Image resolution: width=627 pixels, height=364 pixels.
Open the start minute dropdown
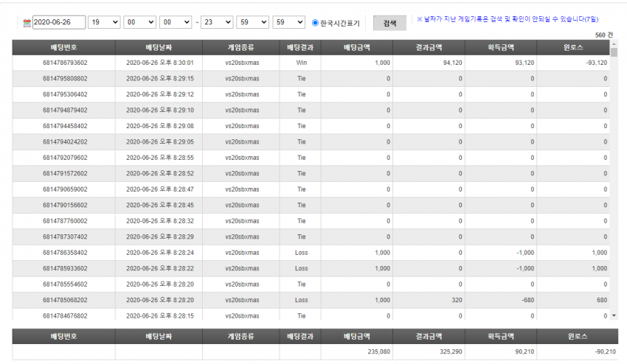pyautogui.click(x=139, y=22)
